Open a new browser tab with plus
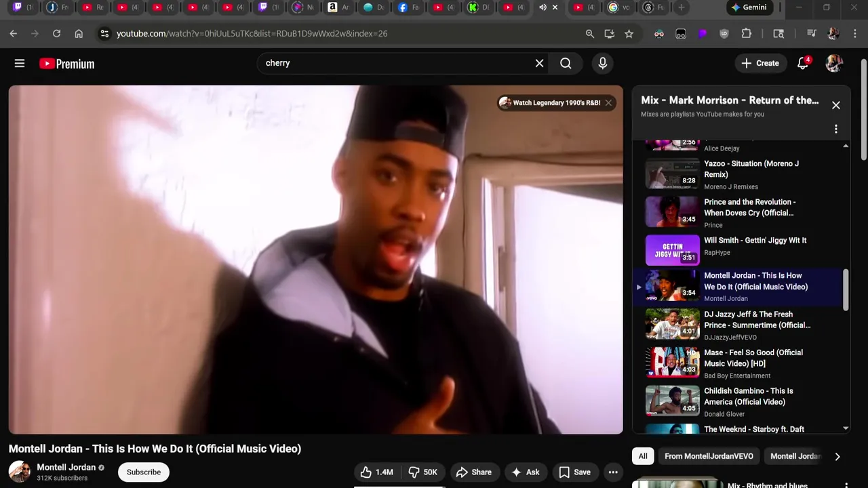 682,7
